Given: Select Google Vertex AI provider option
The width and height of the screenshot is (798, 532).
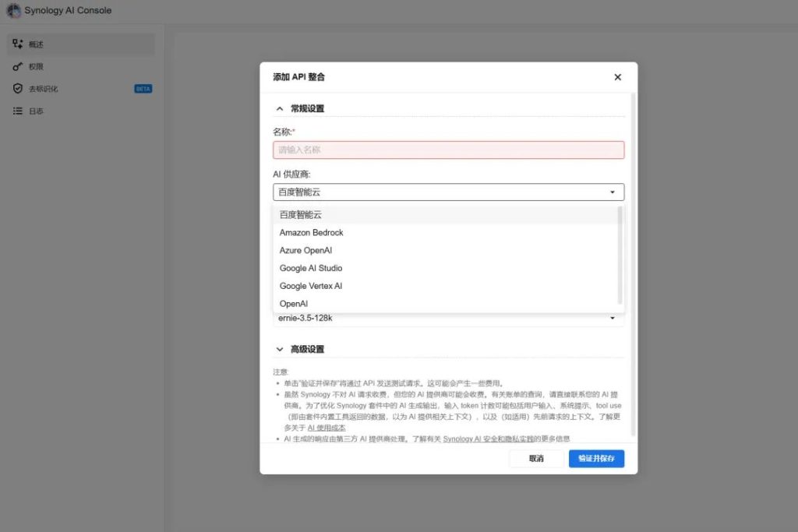Looking at the screenshot, I should coord(311,286).
